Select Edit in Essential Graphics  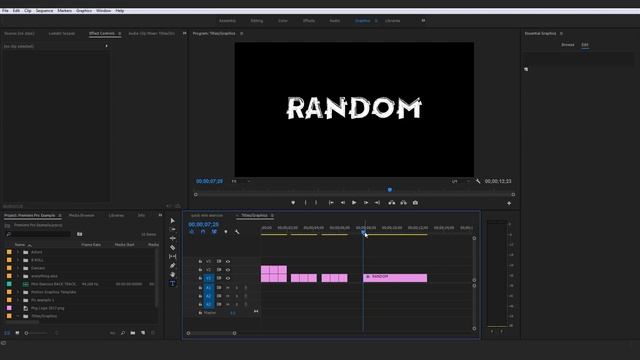pyautogui.click(x=585, y=44)
